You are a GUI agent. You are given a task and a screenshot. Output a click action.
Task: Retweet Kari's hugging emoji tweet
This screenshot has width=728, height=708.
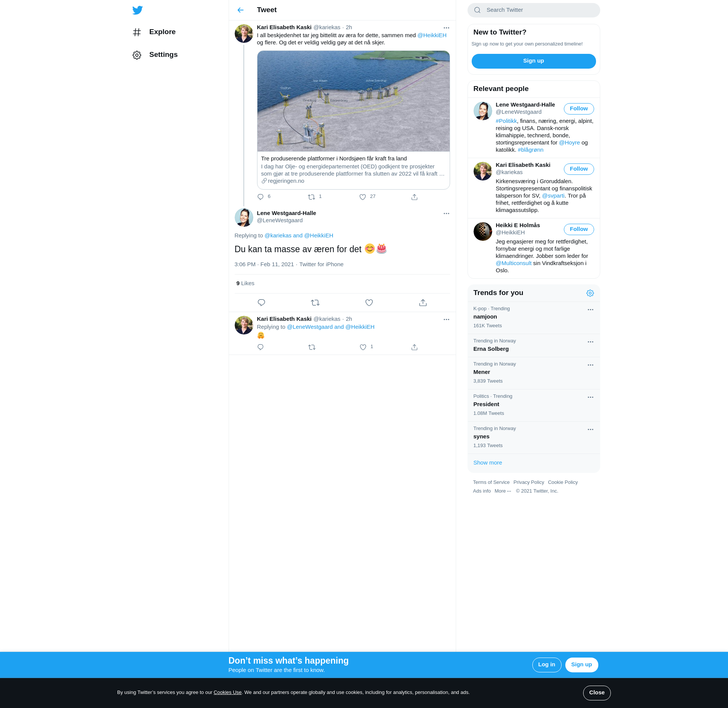click(312, 347)
